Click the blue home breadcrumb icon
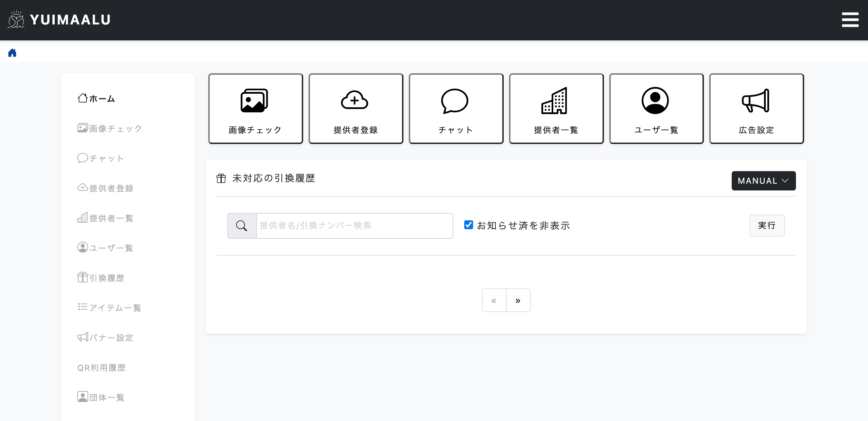The image size is (868, 421). click(12, 53)
